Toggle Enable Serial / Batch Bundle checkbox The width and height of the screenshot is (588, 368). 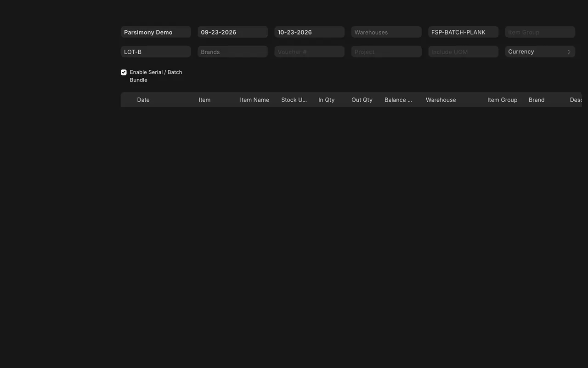coord(124,72)
